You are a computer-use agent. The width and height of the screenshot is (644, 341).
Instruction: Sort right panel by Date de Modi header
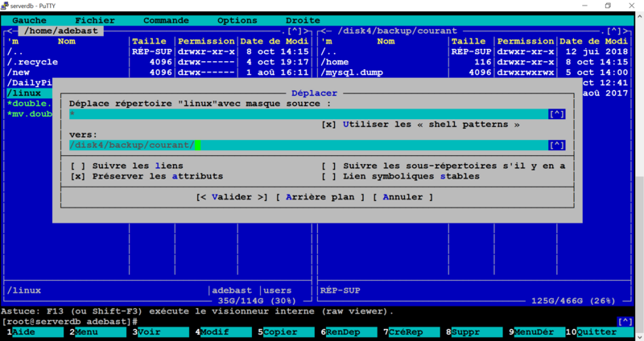594,42
